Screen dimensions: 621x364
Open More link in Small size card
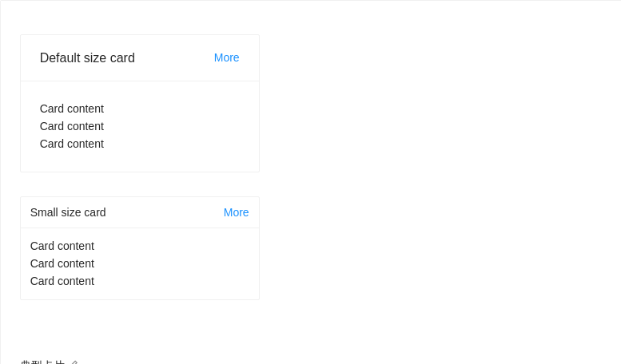coord(236,212)
